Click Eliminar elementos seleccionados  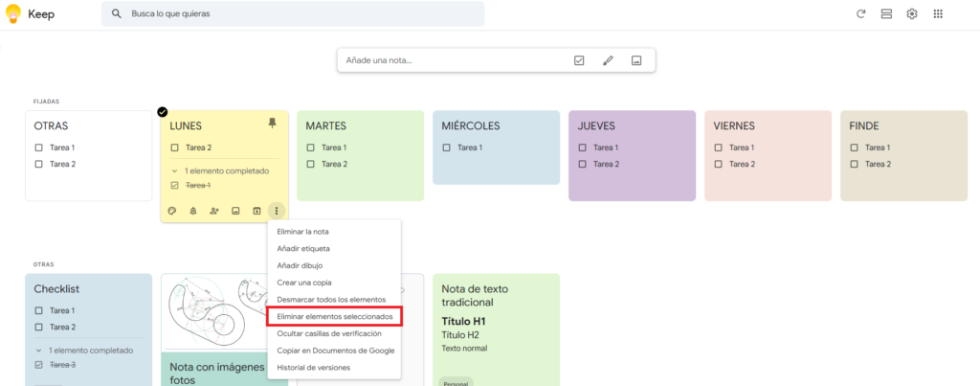(x=334, y=316)
